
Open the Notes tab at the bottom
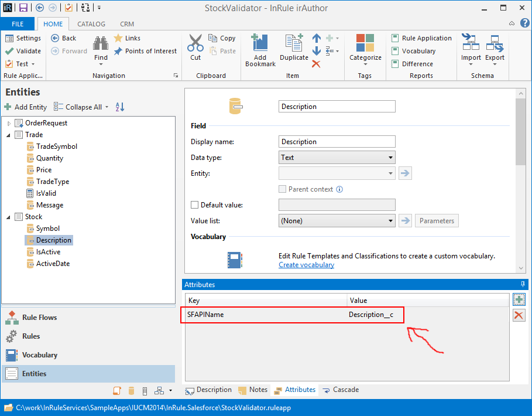(252, 390)
